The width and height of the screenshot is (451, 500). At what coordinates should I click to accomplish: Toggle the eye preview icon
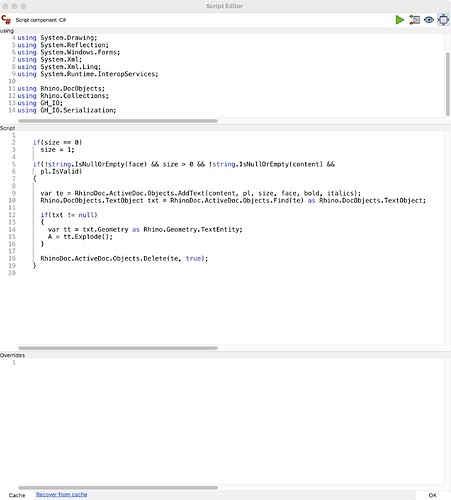(429, 20)
